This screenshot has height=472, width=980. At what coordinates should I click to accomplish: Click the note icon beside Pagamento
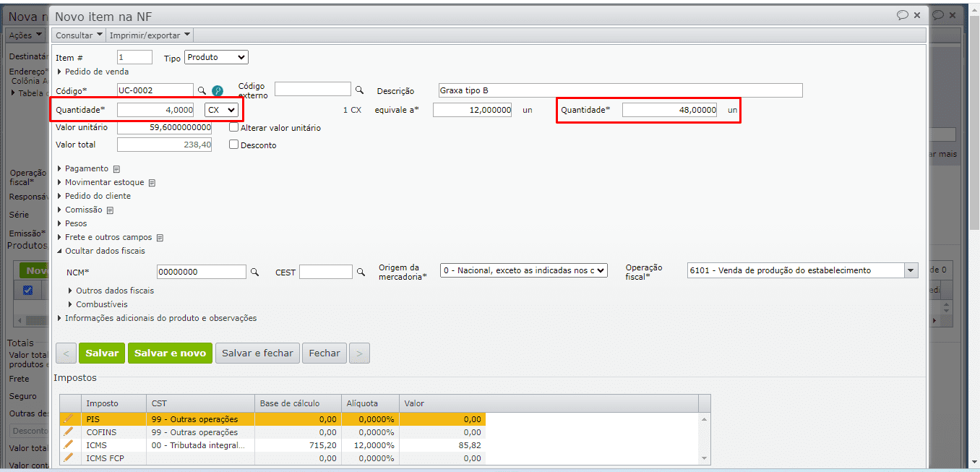[x=116, y=169]
